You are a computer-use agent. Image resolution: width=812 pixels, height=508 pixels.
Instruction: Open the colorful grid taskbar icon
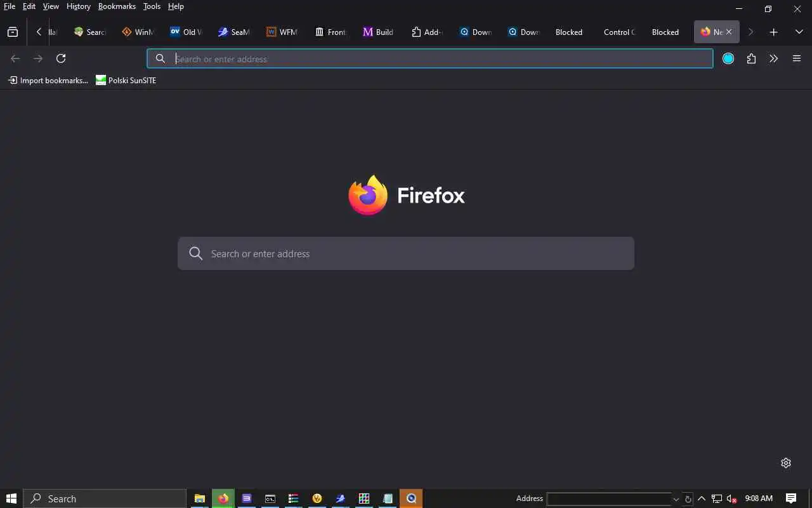coord(364,498)
